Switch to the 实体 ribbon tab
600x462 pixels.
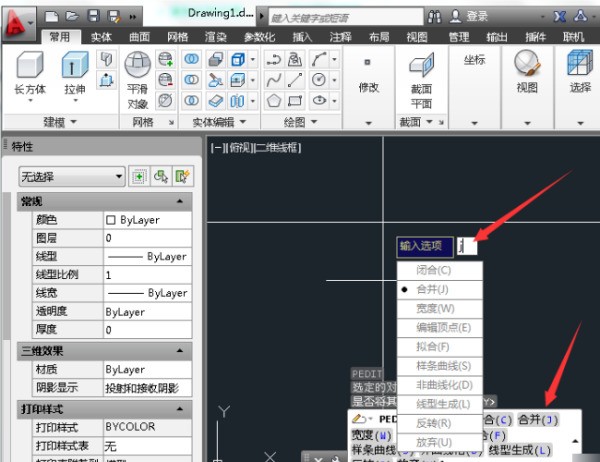point(101,37)
